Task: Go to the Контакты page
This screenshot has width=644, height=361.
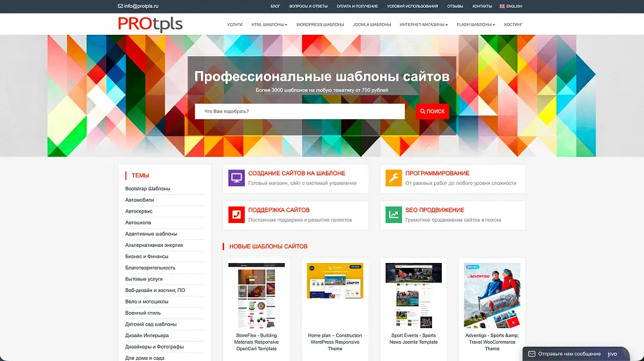Action: pos(482,6)
